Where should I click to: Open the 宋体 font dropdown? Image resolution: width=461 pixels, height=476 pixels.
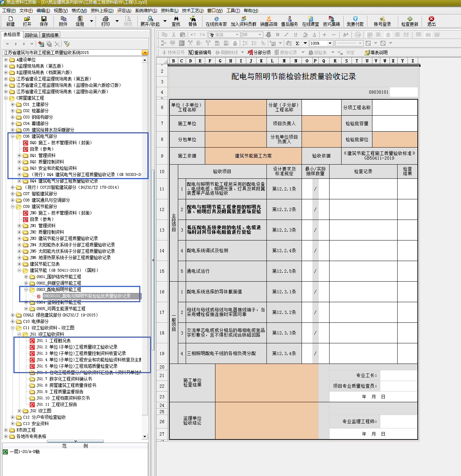click(x=238, y=35)
